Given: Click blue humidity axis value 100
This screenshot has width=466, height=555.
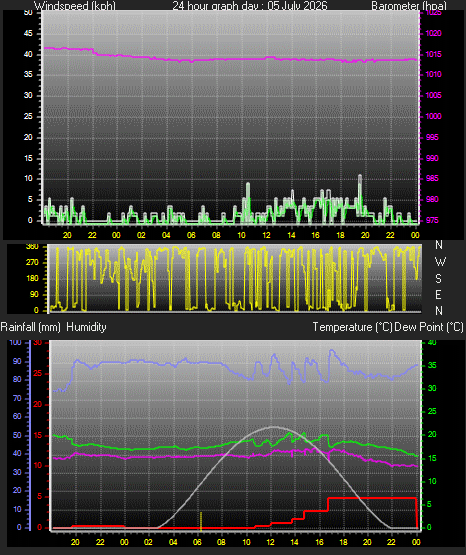Looking at the screenshot, I should point(15,342).
